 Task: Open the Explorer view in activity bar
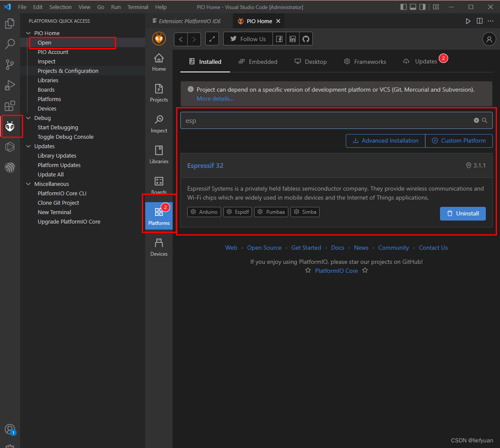point(10,23)
